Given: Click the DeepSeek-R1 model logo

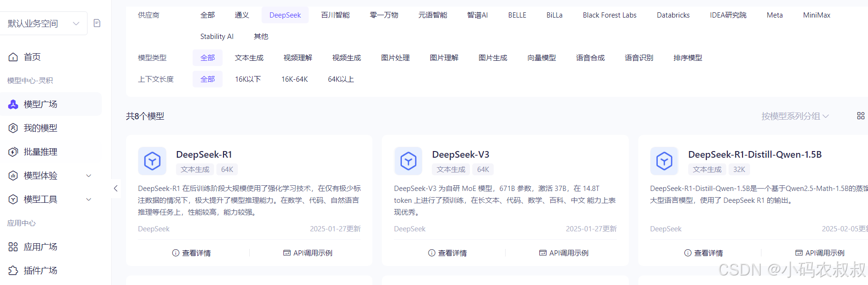Looking at the screenshot, I should 152,161.
